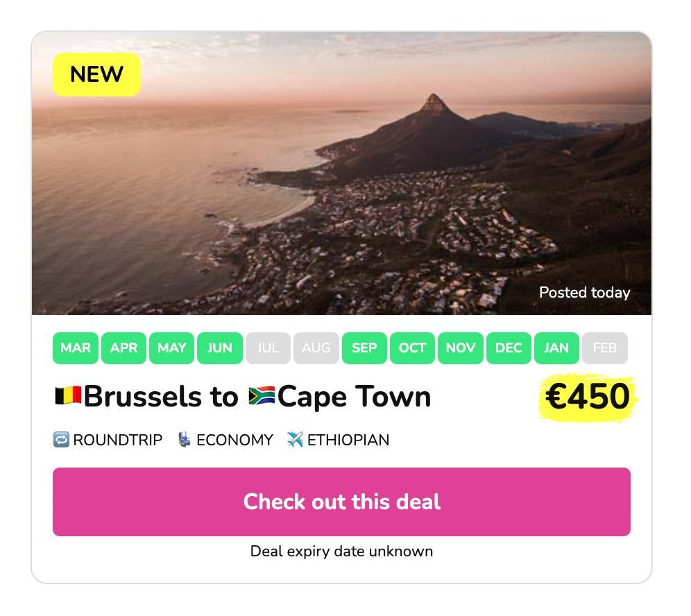Click the economy seat icon
This screenshot has height=616, width=691.
184,440
